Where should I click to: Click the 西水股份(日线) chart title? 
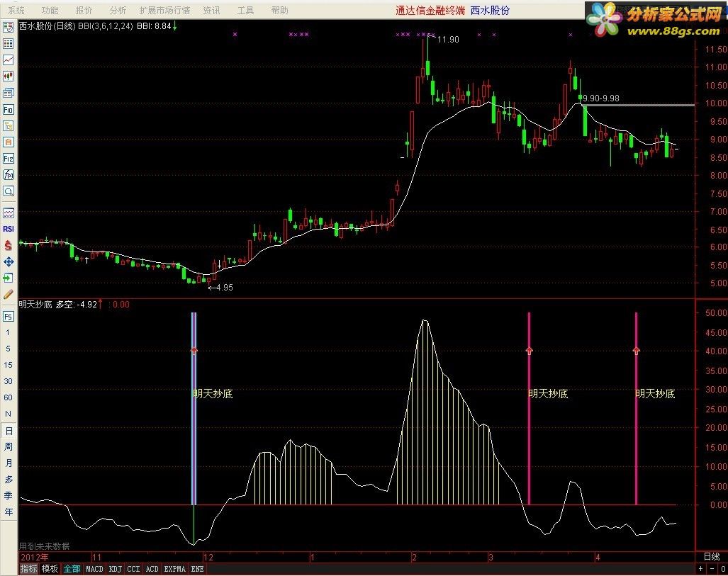click(47, 26)
